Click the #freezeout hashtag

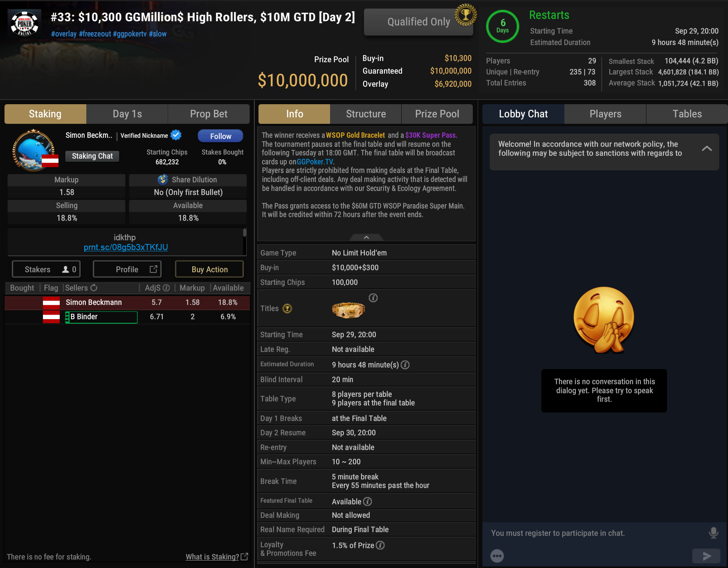tap(95, 34)
